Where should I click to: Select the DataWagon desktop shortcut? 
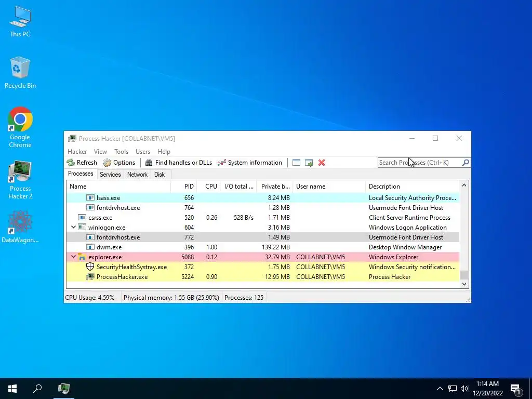pyautogui.click(x=20, y=227)
